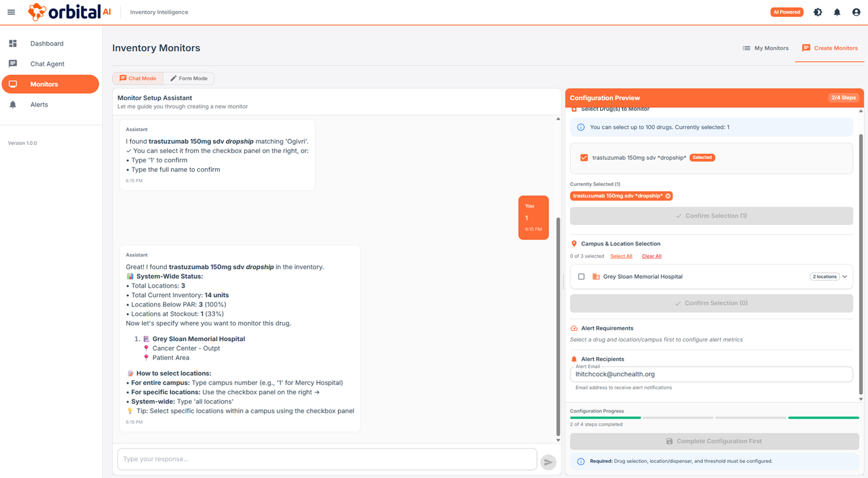
Task: Open Alerts in the sidebar menu
Action: click(39, 104)
